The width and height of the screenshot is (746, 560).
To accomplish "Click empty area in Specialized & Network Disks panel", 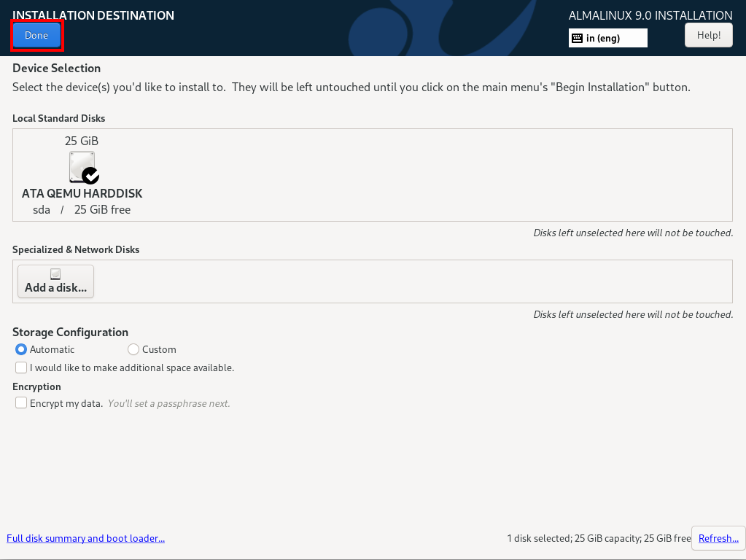I will click(x=408, y=281).
